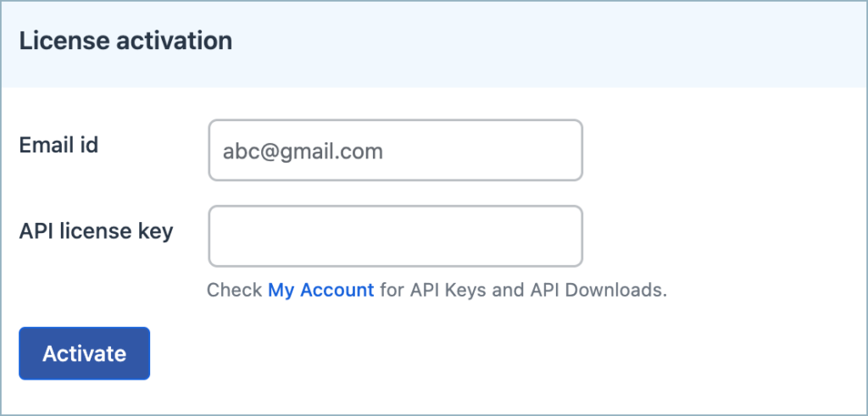This screenshot has height=416, width=868.
Task: Click the Email id input field
Action: 395,150
